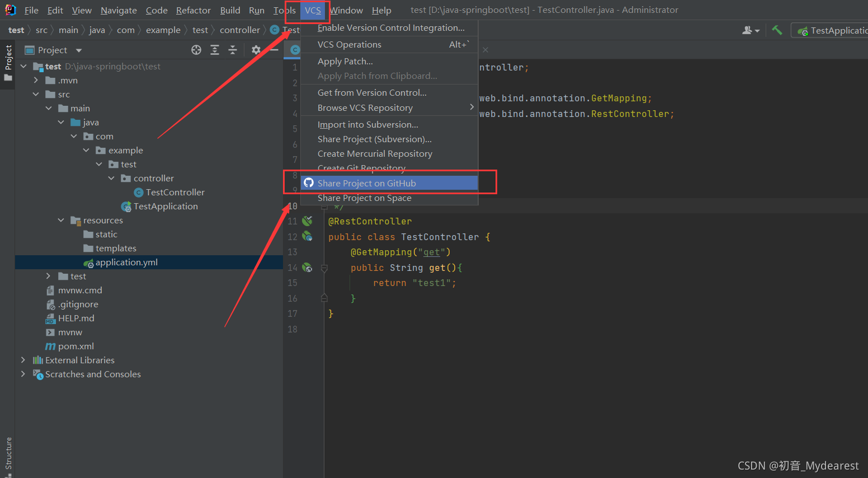The width and height of the screenshot is (868, 478).
Task: Open the Project view type dropdown arrow
Action: (x=79, y=50)
